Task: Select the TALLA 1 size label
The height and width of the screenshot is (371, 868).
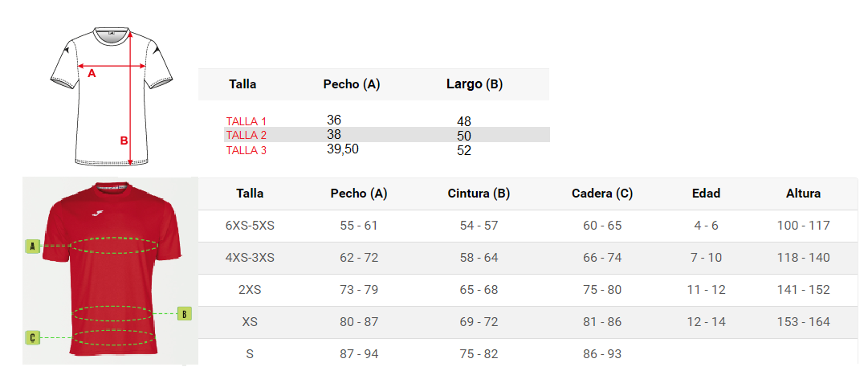Action: click(247, 121)
